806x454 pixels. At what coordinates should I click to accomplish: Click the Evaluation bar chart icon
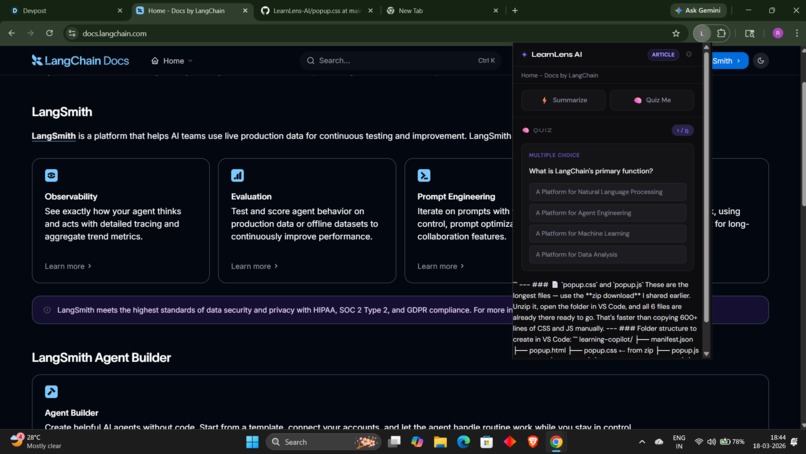click(x=237, y=175)
